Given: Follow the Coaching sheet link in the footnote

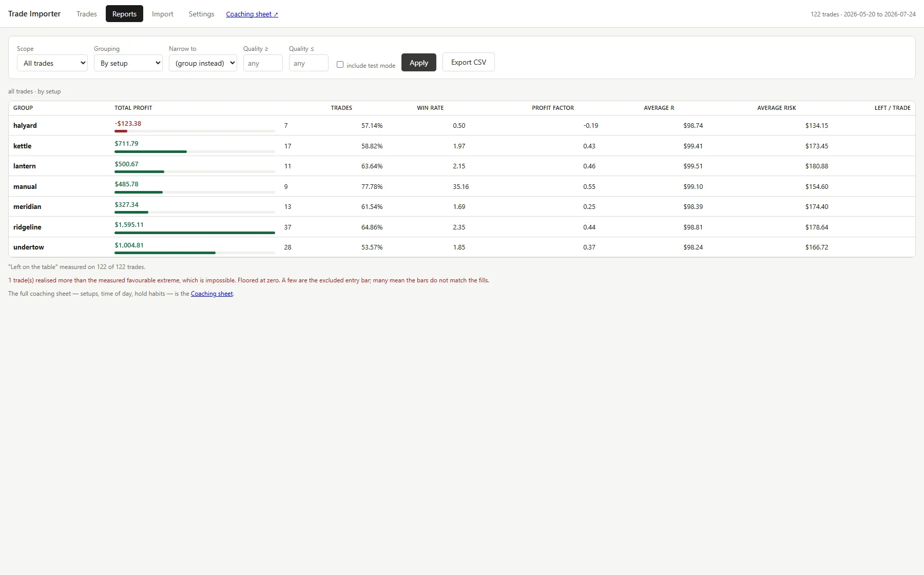Looking at the screenshot, I should point(212,294).
